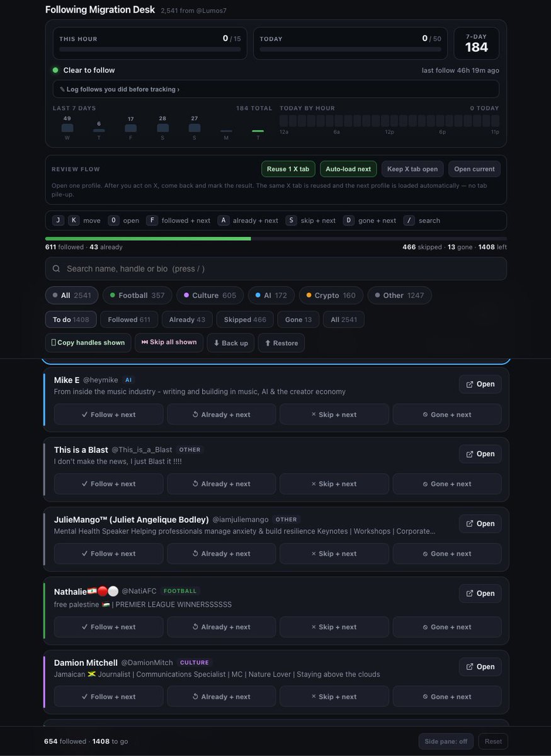Open Damion Mitchell's profile button

[x=480, y=667]
